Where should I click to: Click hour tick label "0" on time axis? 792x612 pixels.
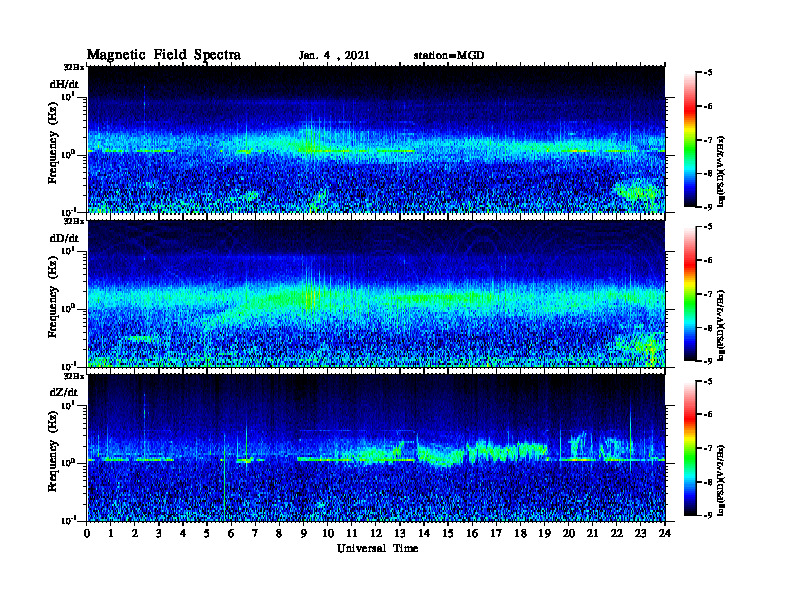[88, 533]
